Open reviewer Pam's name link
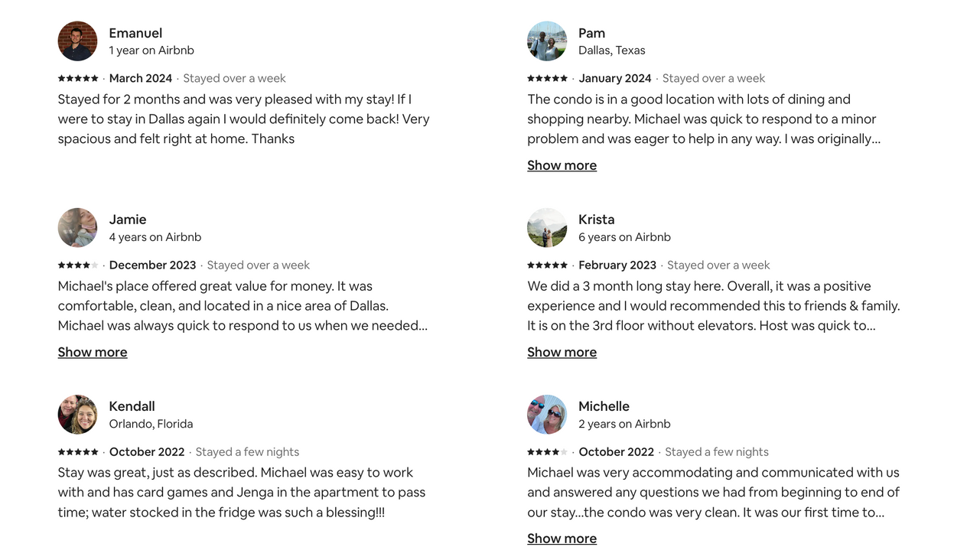The width and height of the screenshot is (967, 560). click(x=591, y=33)
